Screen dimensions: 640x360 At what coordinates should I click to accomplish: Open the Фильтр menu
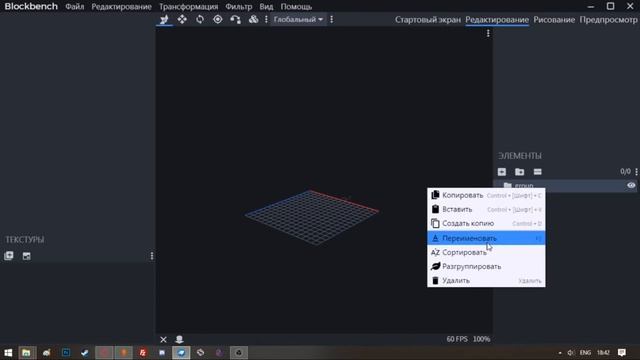[239, 7]
